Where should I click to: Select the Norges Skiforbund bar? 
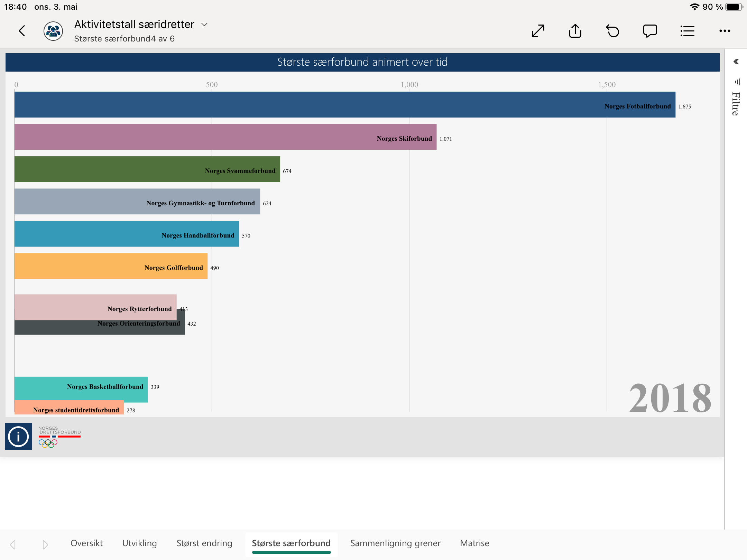(x=225, y=137)
